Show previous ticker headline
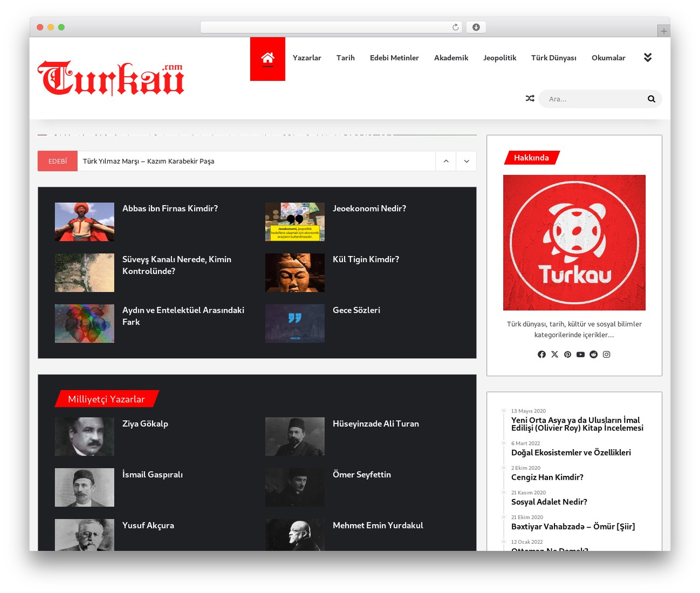 tap(446, 161)
